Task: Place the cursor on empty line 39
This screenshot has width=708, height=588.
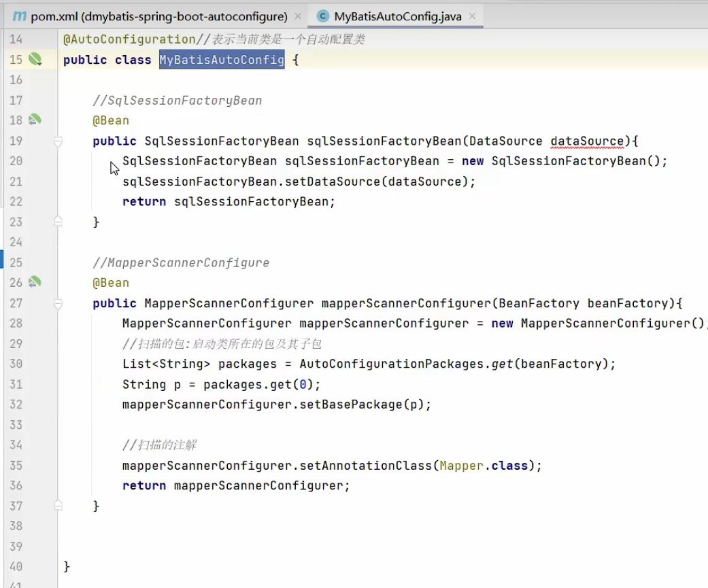Action: tap(272, 547)
